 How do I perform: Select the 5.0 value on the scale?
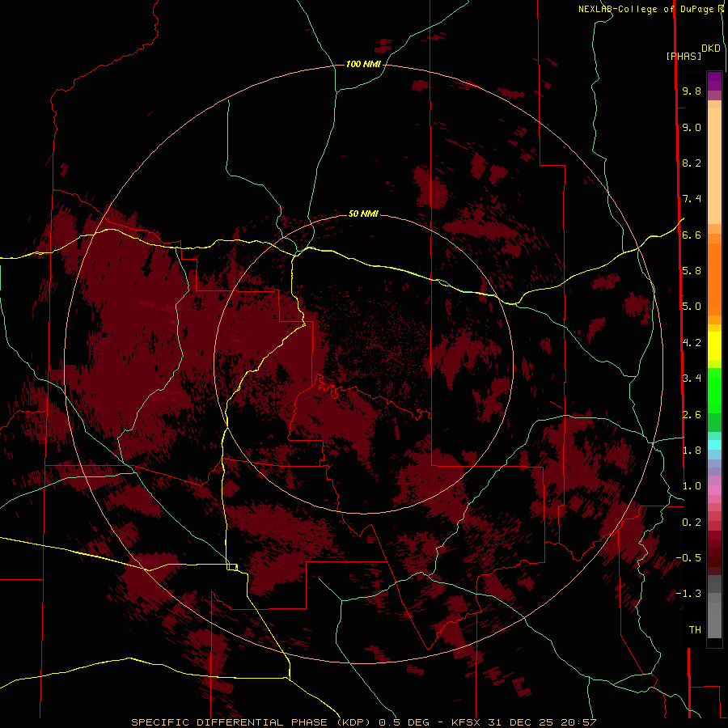[x=692, y=307]
